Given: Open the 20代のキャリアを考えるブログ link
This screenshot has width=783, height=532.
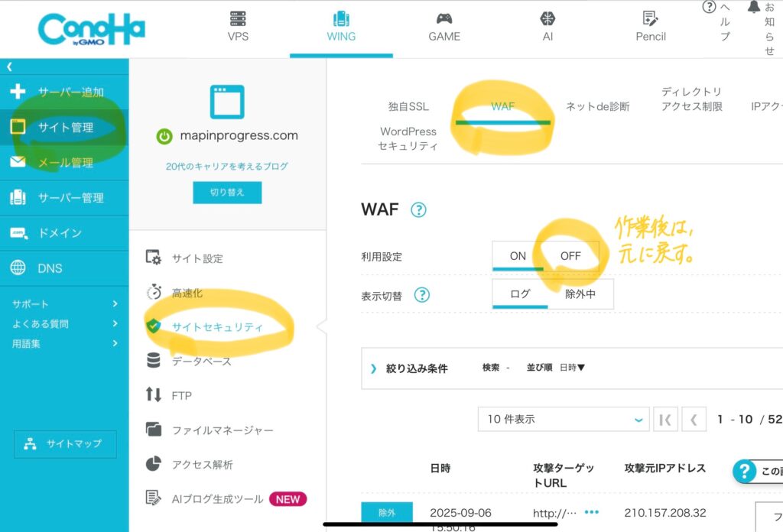Looking at the screenshot, I should [x=226, y=166].
